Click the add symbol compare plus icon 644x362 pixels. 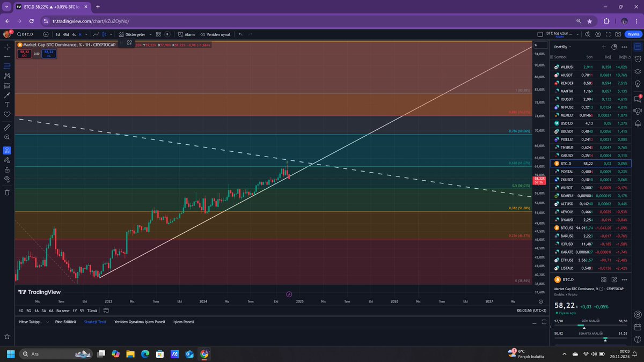[46, 34]
